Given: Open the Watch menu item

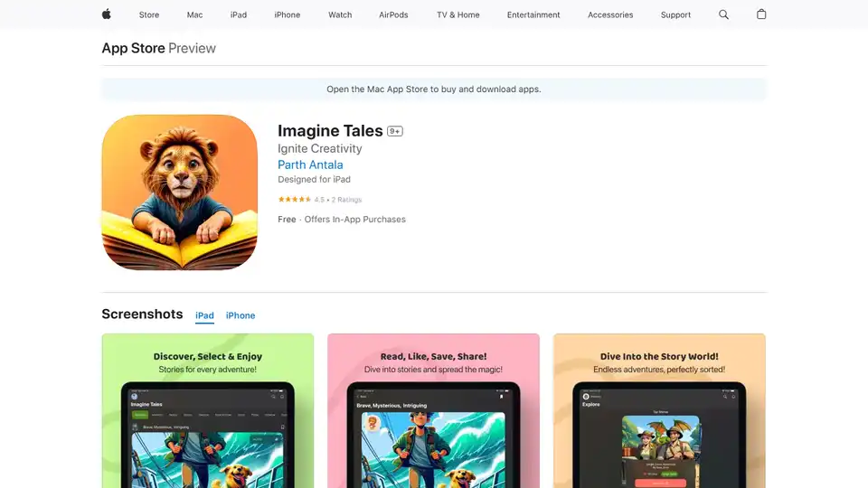Looking at the screenshot, I should coord(340,15).
